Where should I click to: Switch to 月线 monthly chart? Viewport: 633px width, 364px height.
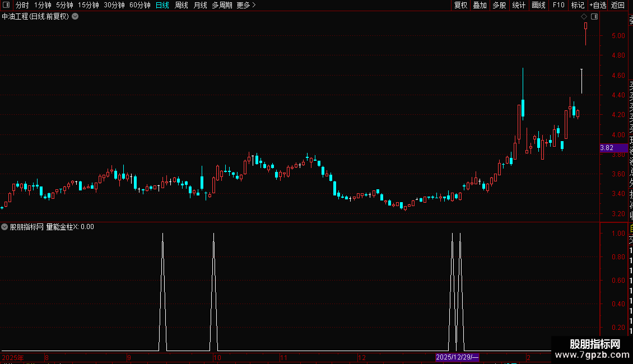click(x=200, y=5)
